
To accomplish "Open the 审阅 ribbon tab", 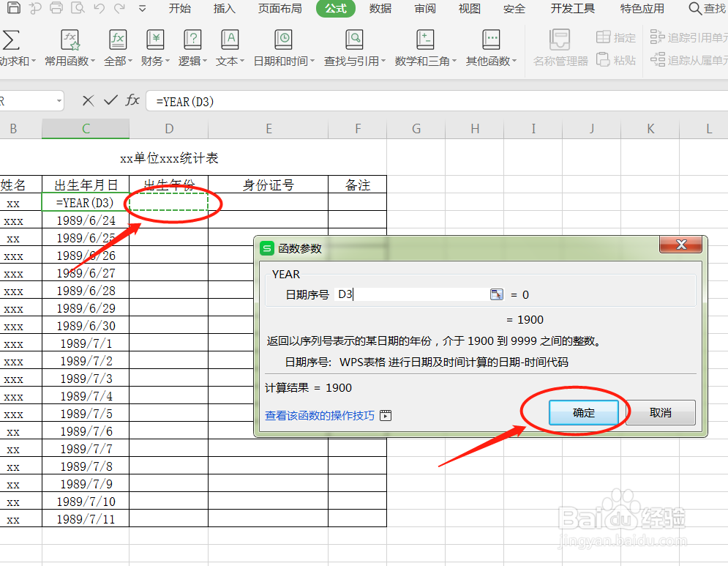I will pos(425,9).
